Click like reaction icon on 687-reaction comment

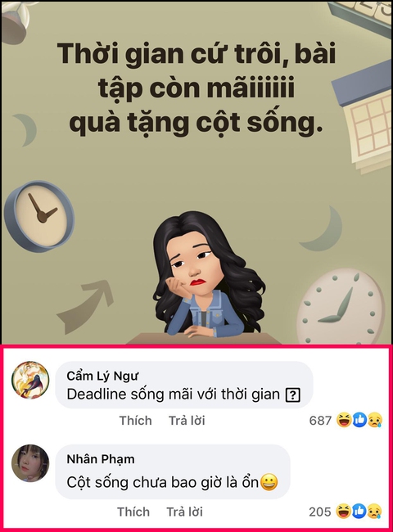359,421
